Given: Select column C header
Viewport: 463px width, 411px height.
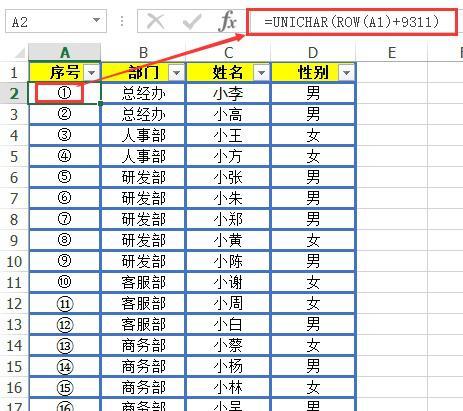Looking at the screenshot, I should pyautogui.click(x=228, y=52).
